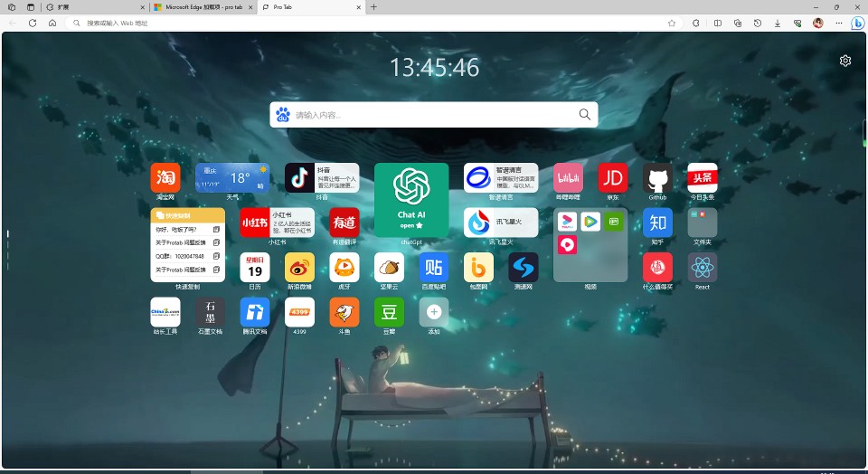
Task: Open the orange 包图网 icon
Action: click(478, 268)
